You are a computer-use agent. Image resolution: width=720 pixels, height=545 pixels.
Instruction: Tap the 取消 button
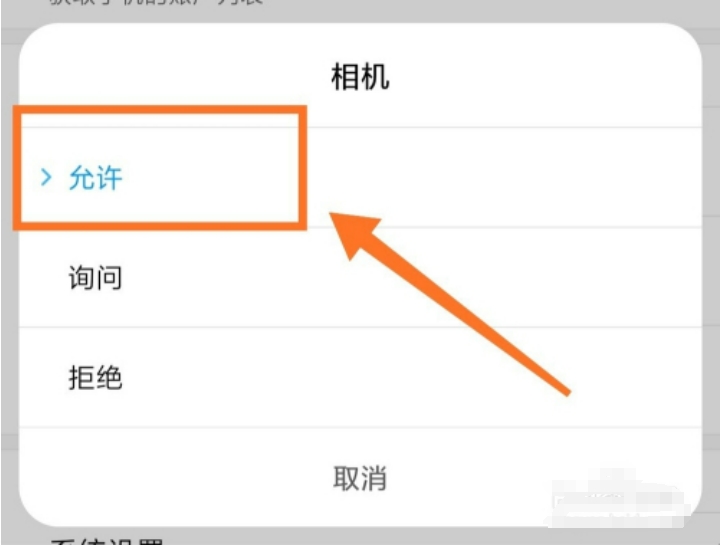point(360,478)
